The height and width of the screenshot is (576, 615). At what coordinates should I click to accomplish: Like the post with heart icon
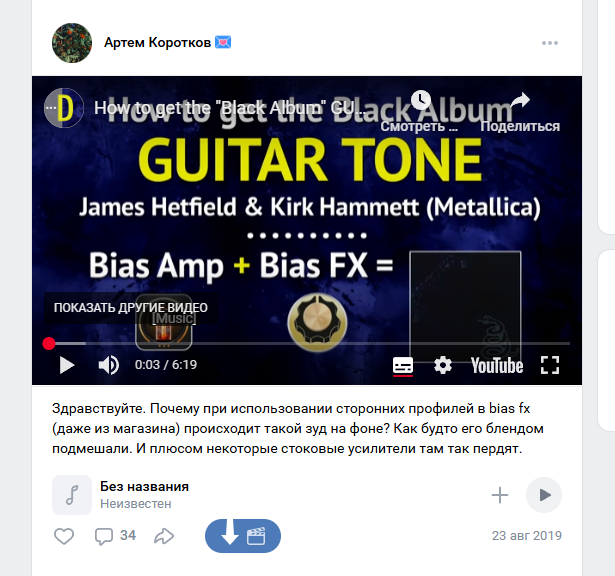point(64,536)
